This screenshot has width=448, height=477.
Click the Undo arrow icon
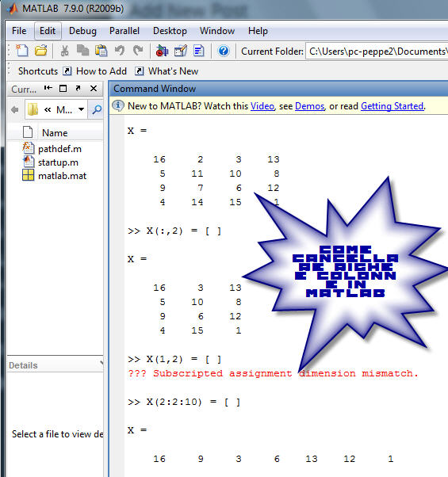point(120,51)
